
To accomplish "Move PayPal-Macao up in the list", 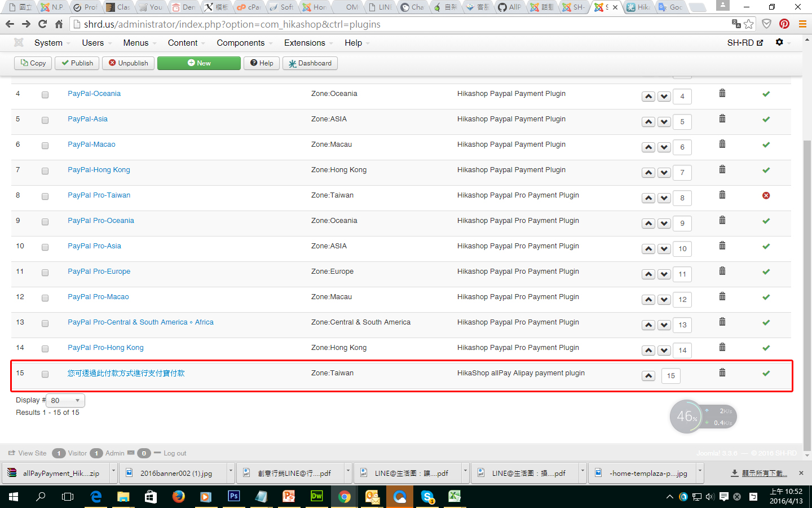I will 648,147.
